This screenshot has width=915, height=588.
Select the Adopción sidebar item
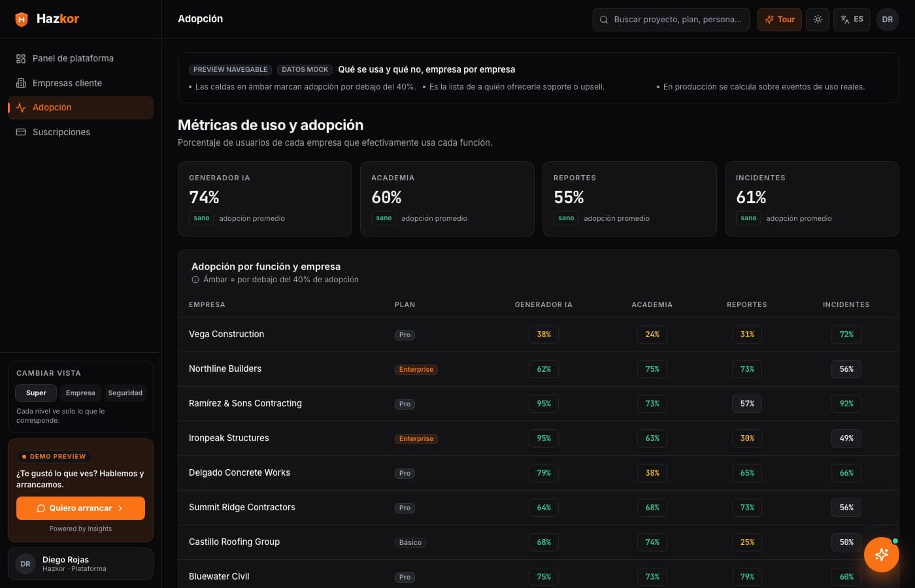[80, 108]
